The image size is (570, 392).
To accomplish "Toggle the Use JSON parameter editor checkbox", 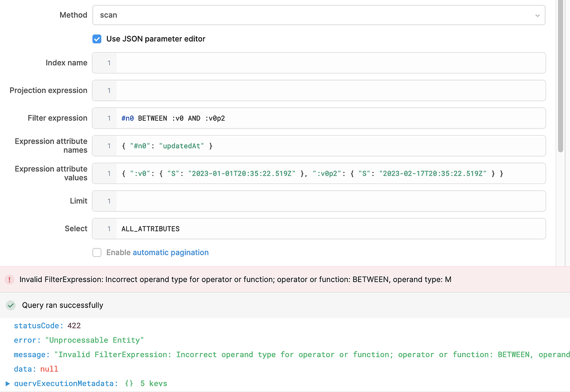I will coord(97,39).
